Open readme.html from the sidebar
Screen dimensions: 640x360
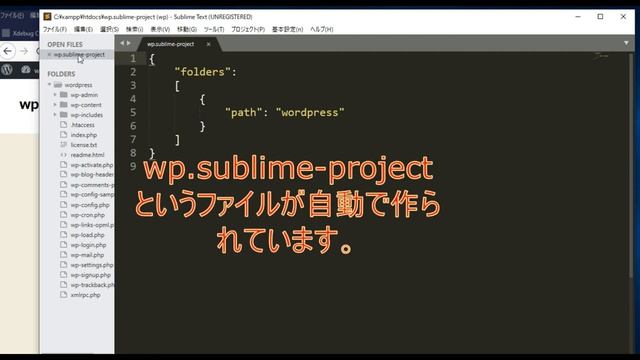[x=87, y=155]
